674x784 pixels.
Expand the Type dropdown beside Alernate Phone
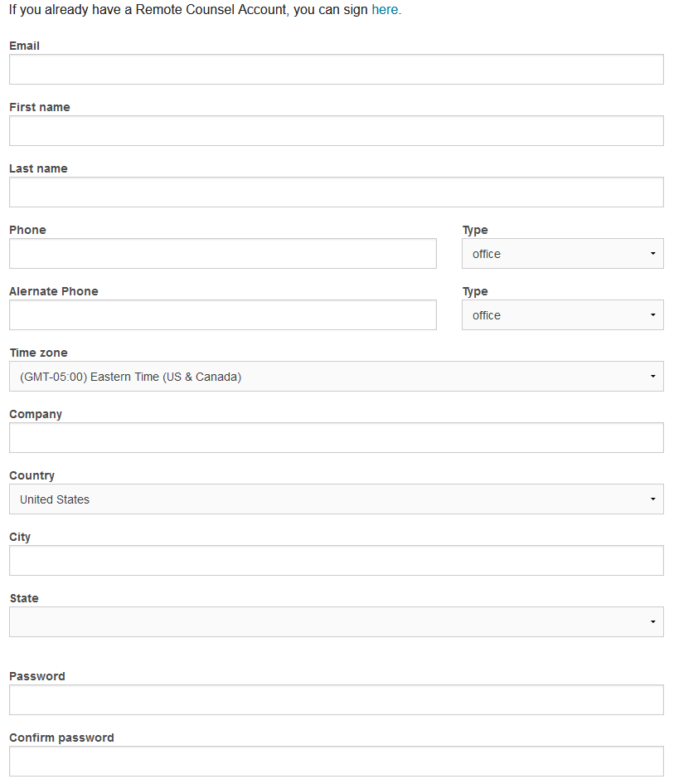[562, 315]
